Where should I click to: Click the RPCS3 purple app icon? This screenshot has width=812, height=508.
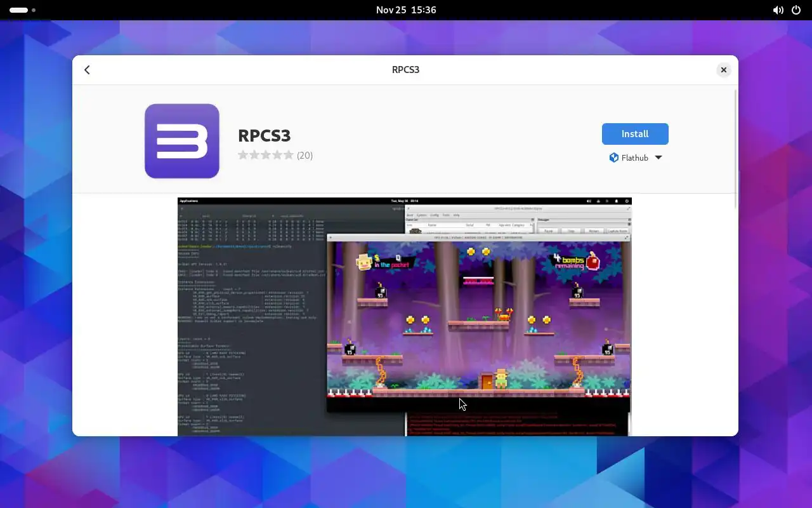182,141
